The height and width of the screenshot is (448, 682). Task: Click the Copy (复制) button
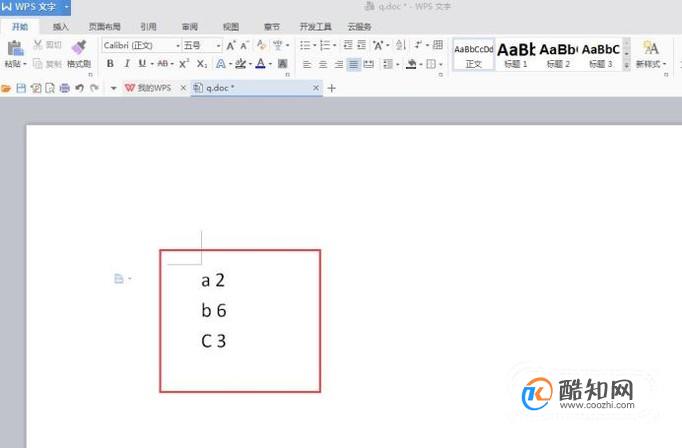47,64
